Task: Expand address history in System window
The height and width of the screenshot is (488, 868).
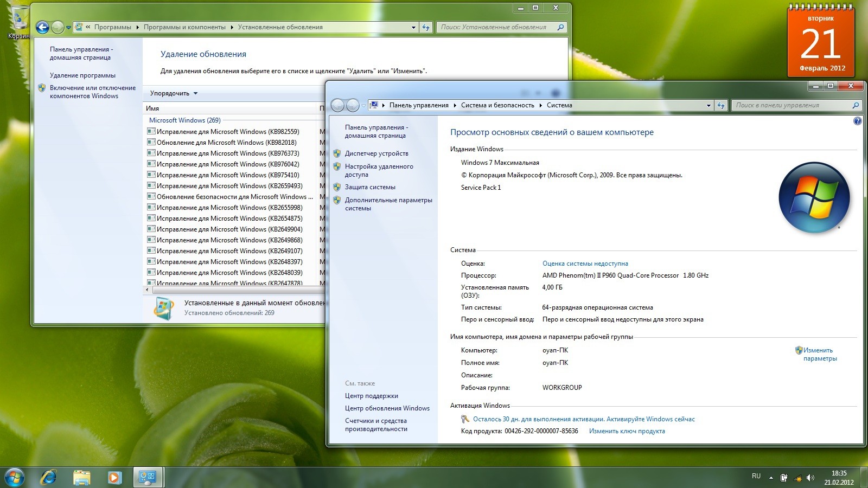Action: point(709,105)
